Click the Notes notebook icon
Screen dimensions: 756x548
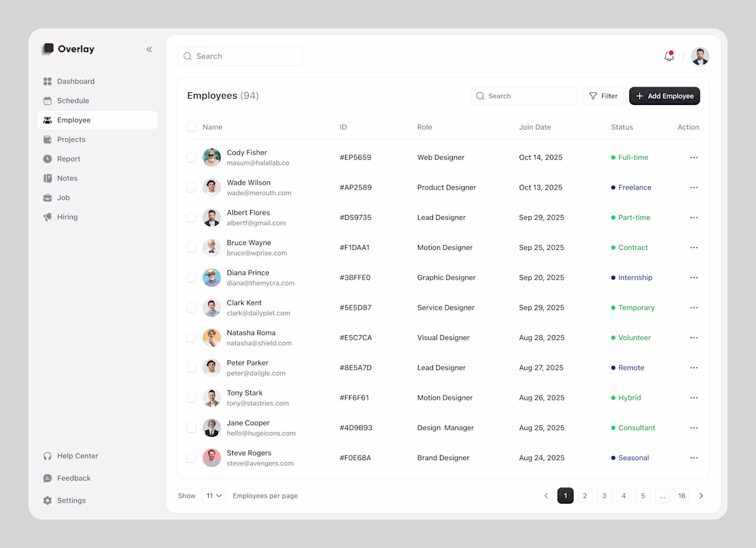[x=47, y=178]
